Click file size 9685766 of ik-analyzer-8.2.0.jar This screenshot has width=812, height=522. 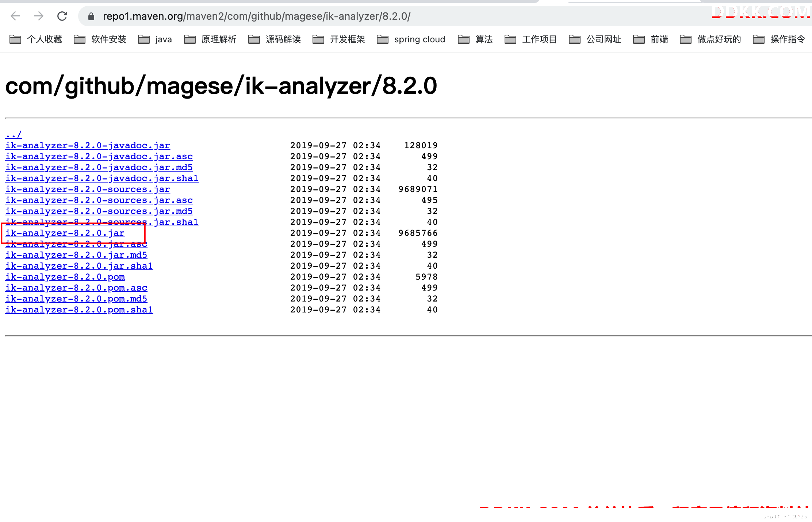[x=418, y=233]
